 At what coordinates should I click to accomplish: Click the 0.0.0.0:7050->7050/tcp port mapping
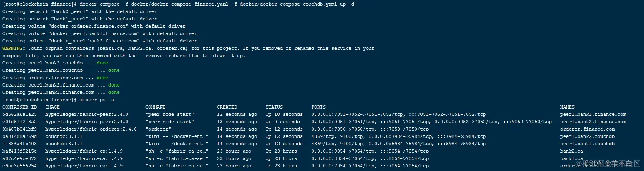(343, 129)
